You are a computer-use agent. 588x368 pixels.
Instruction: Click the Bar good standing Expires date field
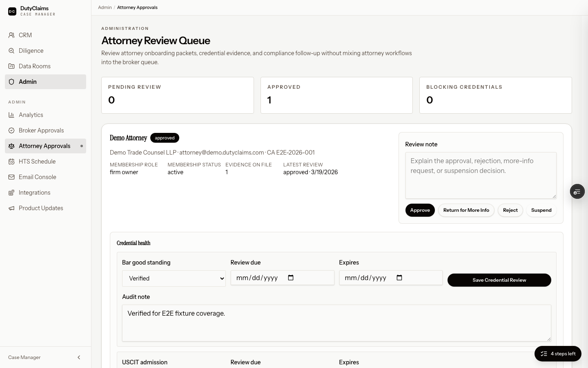391,278
